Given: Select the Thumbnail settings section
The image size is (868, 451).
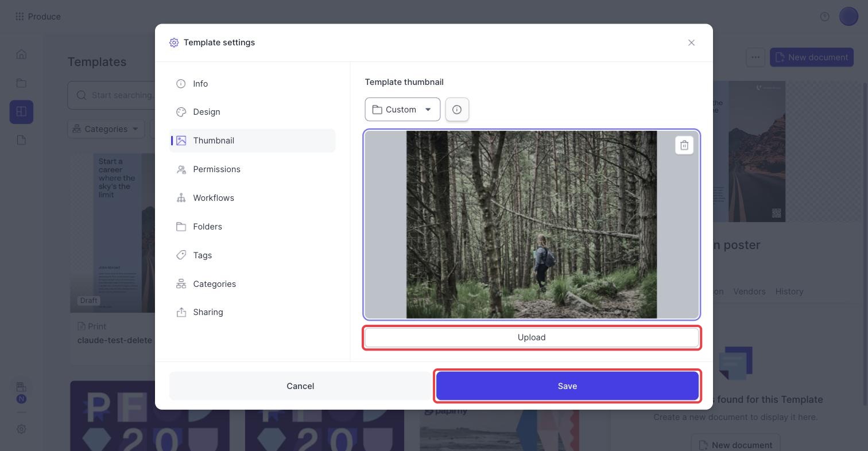Looking at the screenshot, I should click(252, 141).
